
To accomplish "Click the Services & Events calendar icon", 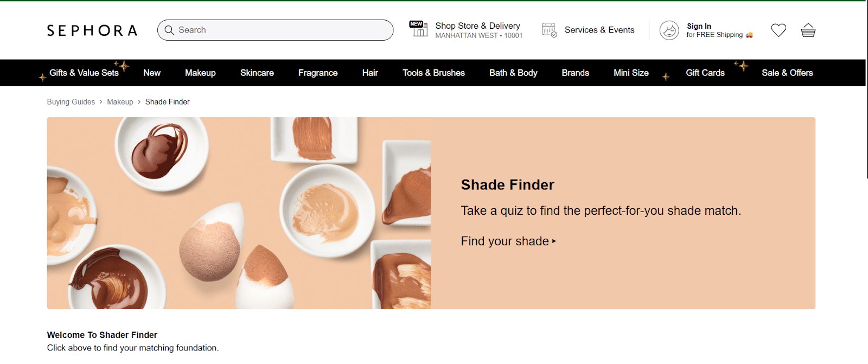I will pos(549,30).
